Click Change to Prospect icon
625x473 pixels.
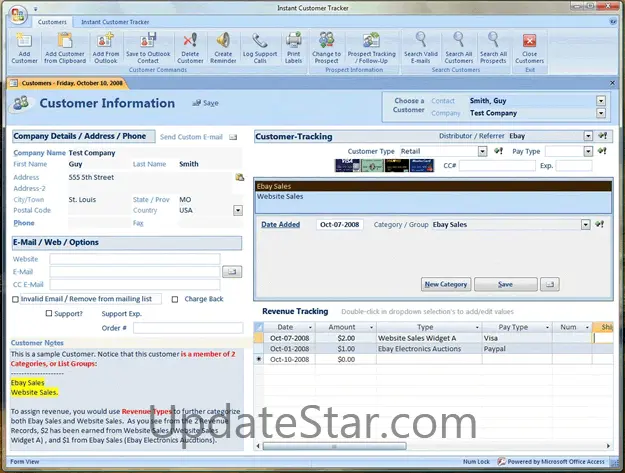coord(326,41)
